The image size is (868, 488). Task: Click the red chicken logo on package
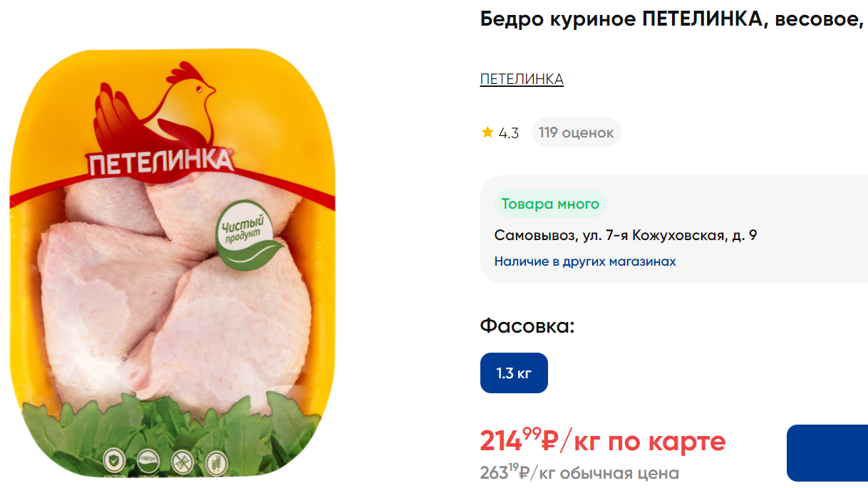pos(155,108)
